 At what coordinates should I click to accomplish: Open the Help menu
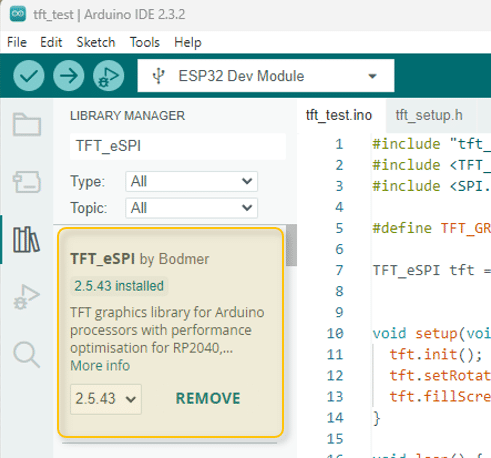[188, 42]
